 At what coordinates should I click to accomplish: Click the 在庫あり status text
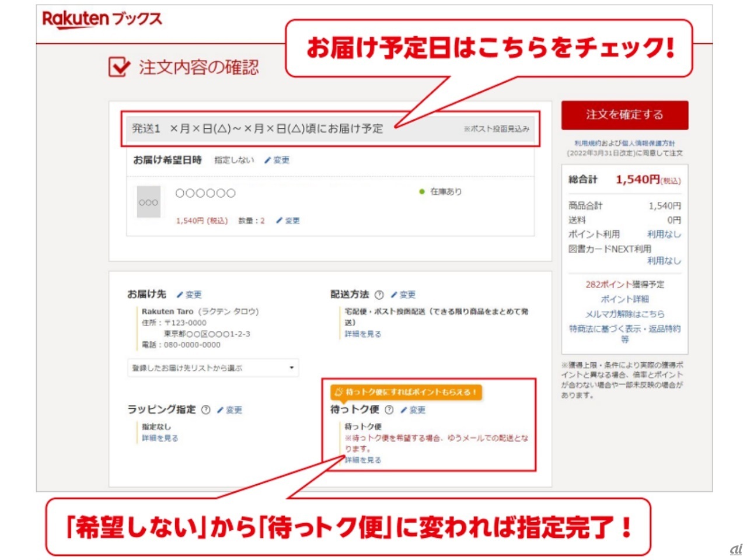pyautogui.click(x=446, y=191)
